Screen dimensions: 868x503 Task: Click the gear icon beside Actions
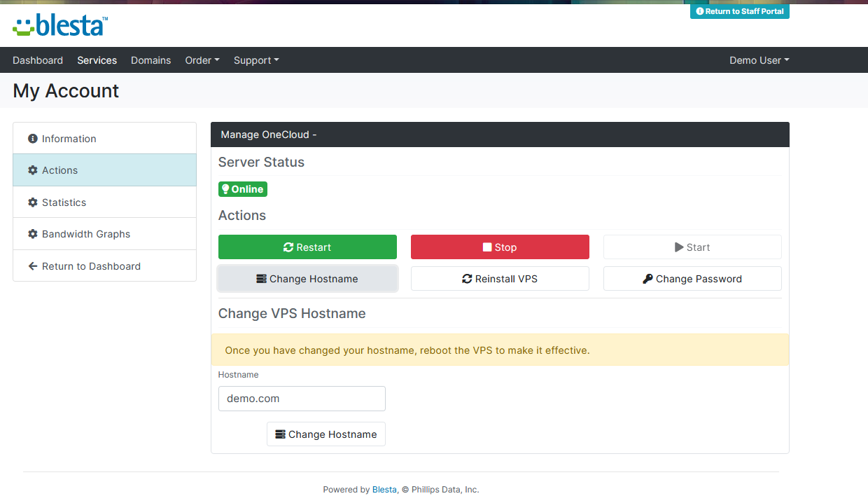coord(32,170)
